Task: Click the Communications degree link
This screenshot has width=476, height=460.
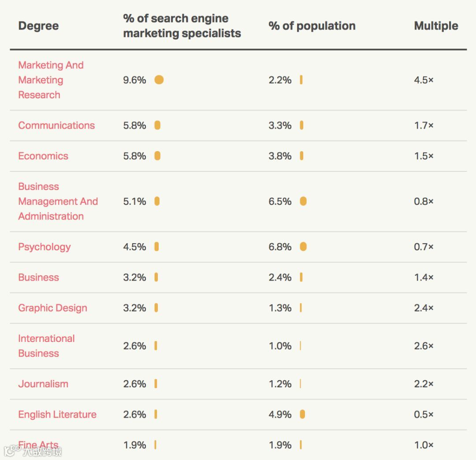Action: tap(56, 125)
